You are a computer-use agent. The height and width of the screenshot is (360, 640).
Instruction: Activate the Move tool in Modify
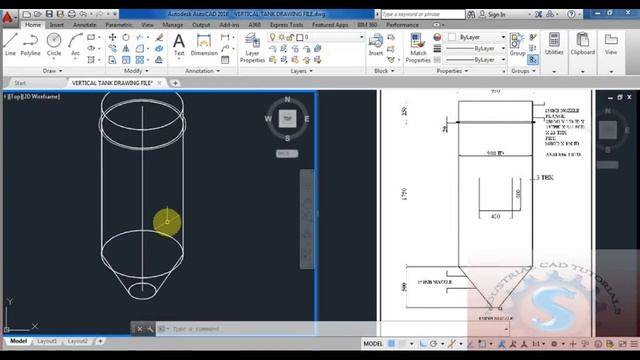tap(112, 37)
